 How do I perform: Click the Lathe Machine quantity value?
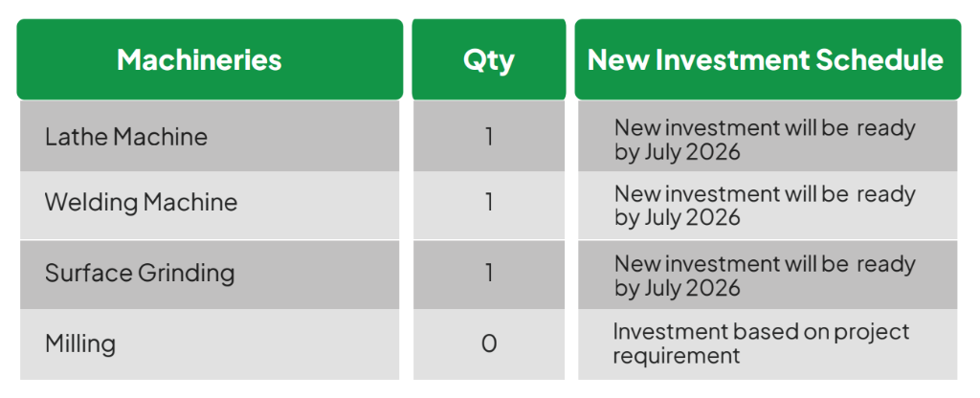[489, 136]
